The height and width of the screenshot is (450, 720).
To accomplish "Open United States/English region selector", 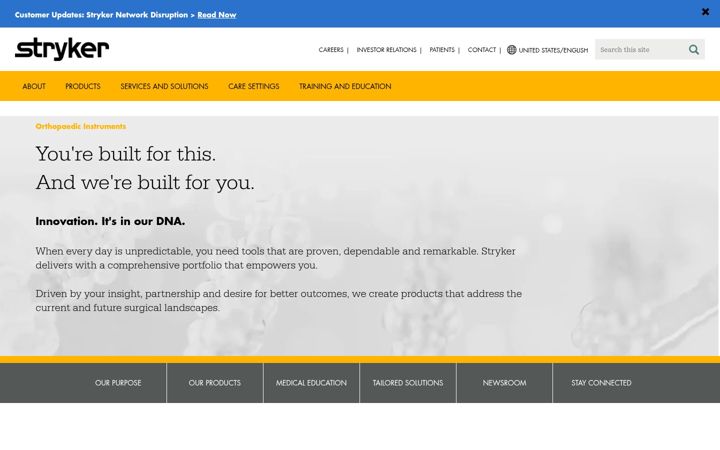I will click(553, 50).
